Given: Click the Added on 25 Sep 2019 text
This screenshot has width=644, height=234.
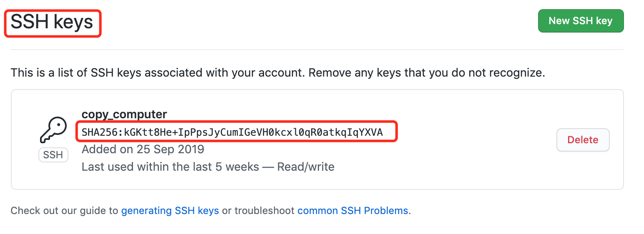Looking at the screenshot, I should tap(143, 149).
